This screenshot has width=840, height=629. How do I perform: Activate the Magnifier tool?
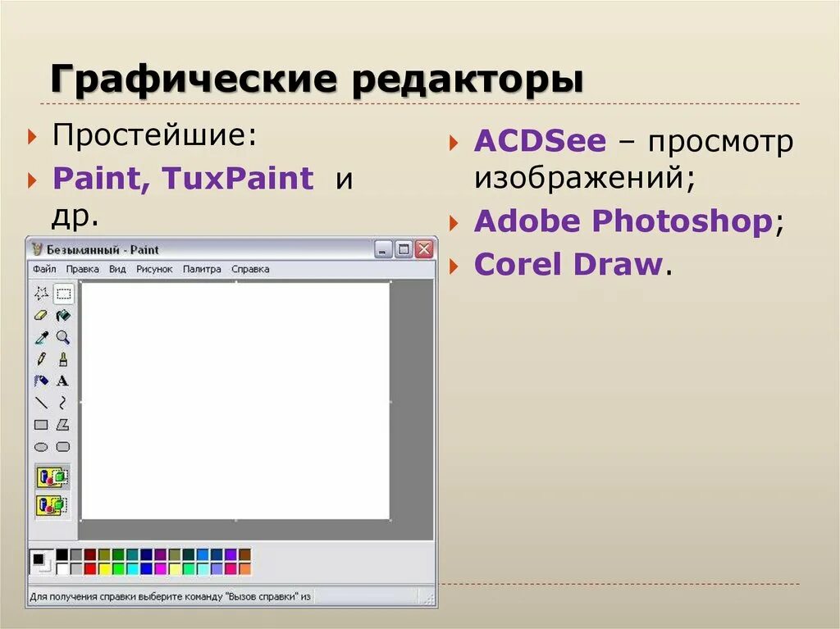[63, 337]
